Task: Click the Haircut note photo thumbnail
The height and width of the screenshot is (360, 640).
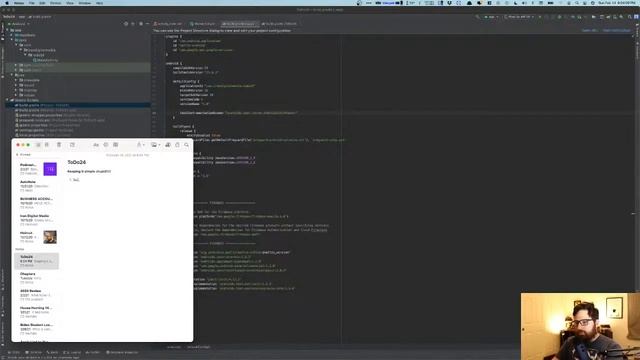Action: tap(50, 237)
